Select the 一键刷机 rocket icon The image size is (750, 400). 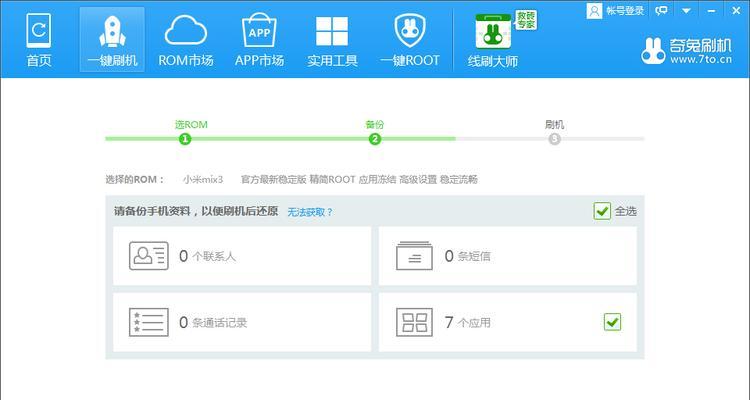pos(112,32)
